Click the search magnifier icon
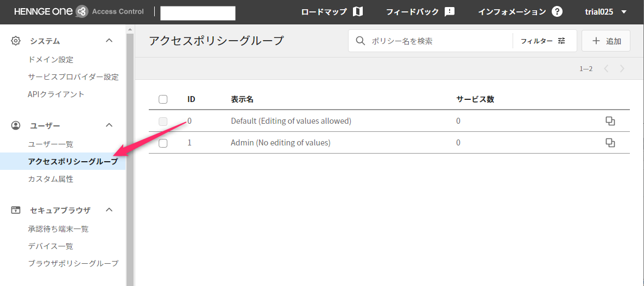 click(x=360, y=41)
